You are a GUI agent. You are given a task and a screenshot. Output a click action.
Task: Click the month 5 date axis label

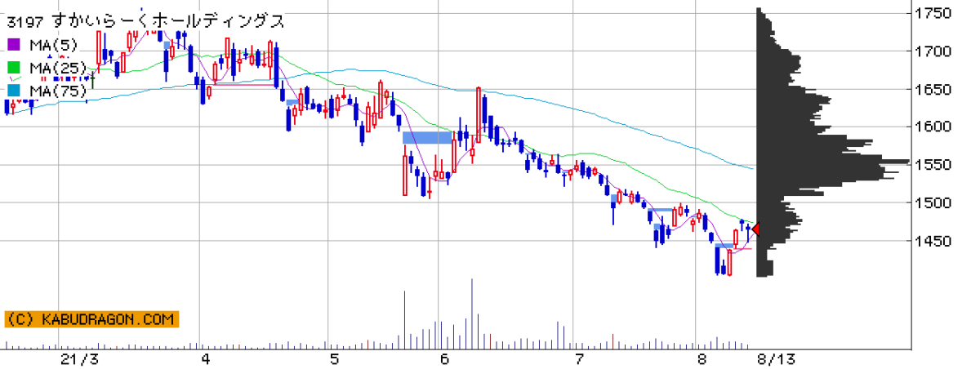click(x=334, y=358)
